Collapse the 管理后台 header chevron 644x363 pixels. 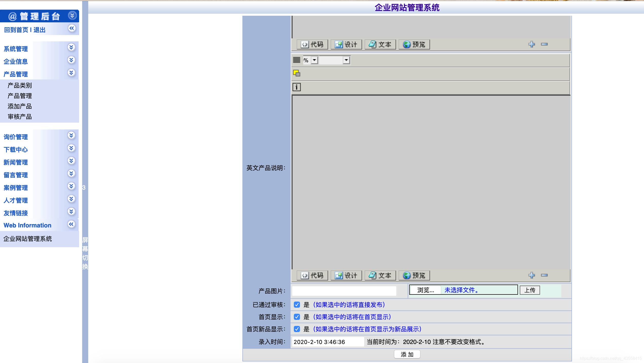(72, 16)
